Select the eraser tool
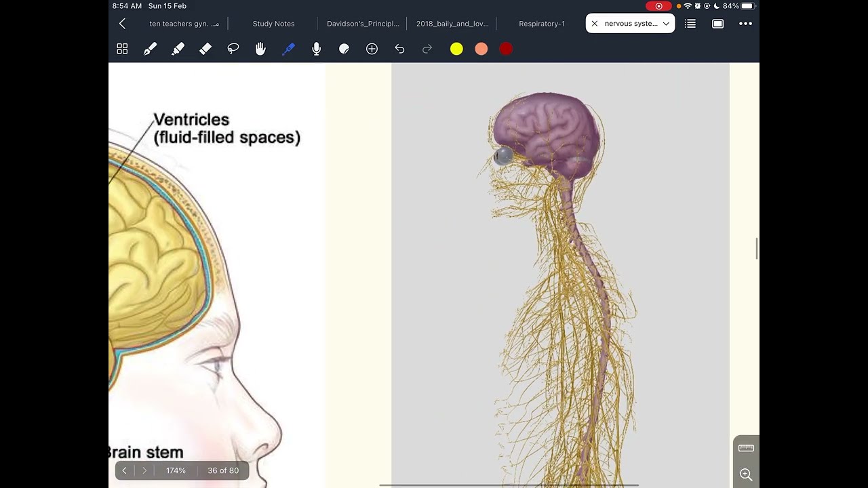868x488 pixels. tap(205, 49)
